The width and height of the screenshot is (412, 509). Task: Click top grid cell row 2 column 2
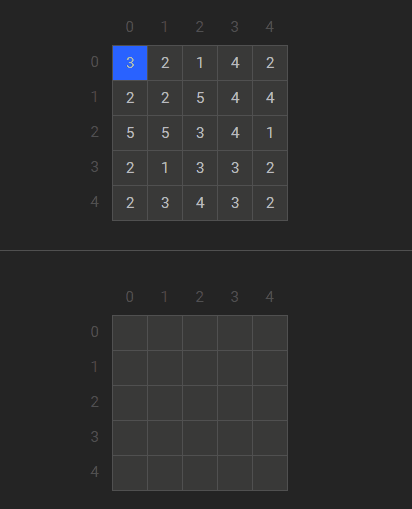[200, 133]
